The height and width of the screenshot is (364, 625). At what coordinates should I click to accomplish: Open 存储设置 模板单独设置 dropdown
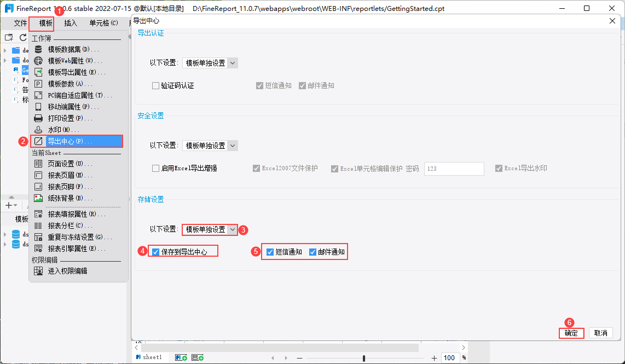pyautogui.click(x=210, y=230)
